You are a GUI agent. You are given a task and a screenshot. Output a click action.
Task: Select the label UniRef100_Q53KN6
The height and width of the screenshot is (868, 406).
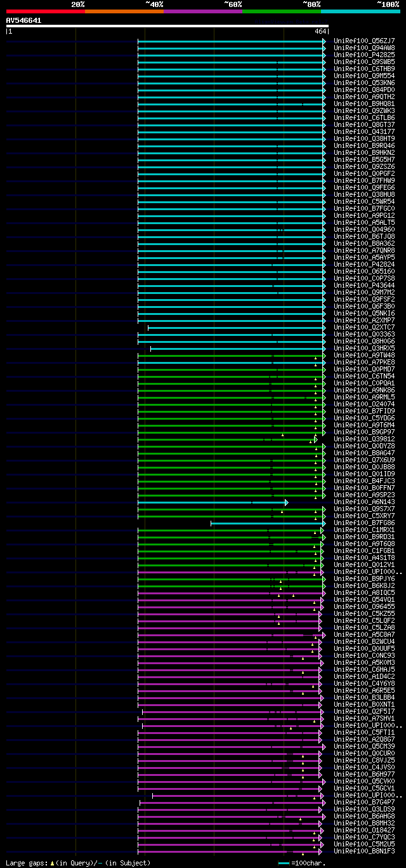pyautogui.click(x=364, y=83)
